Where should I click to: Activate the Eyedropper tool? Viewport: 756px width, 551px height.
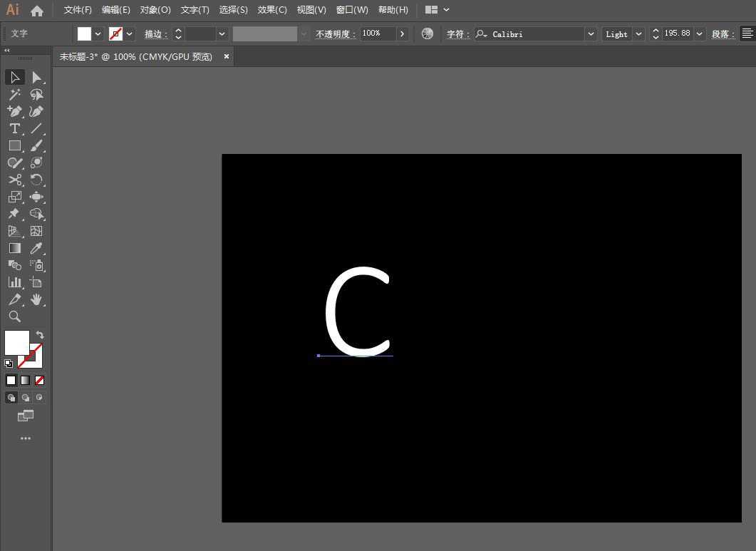pos(36,248)
